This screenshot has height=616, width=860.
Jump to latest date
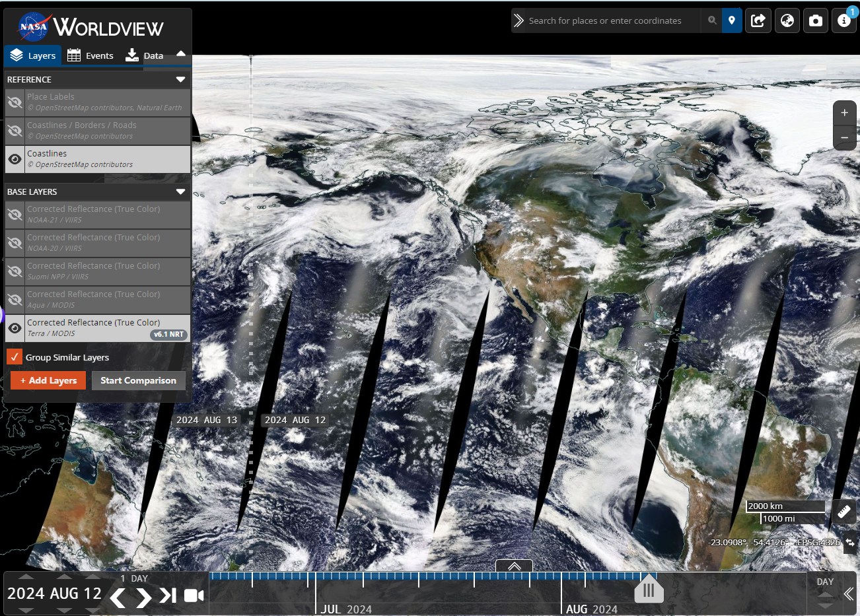point(168,596)
